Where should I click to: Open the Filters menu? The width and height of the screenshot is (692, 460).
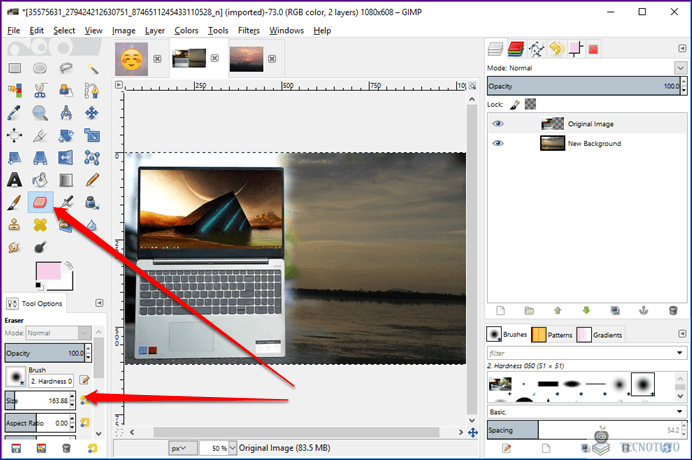click(x=248, y=30)
